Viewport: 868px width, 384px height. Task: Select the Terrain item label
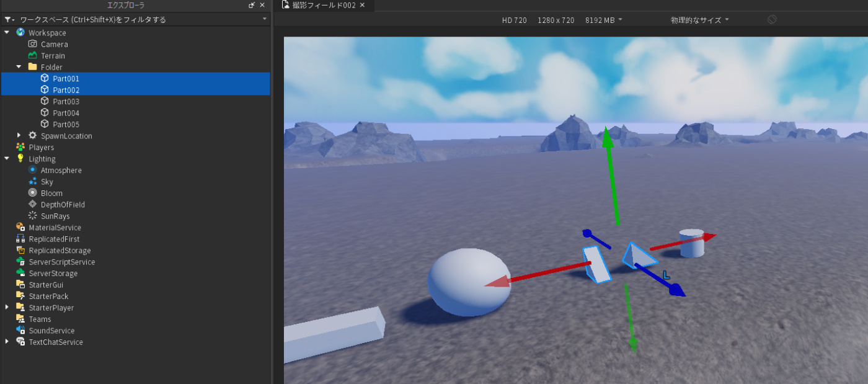pyautogui.click(x=53, y=56)
